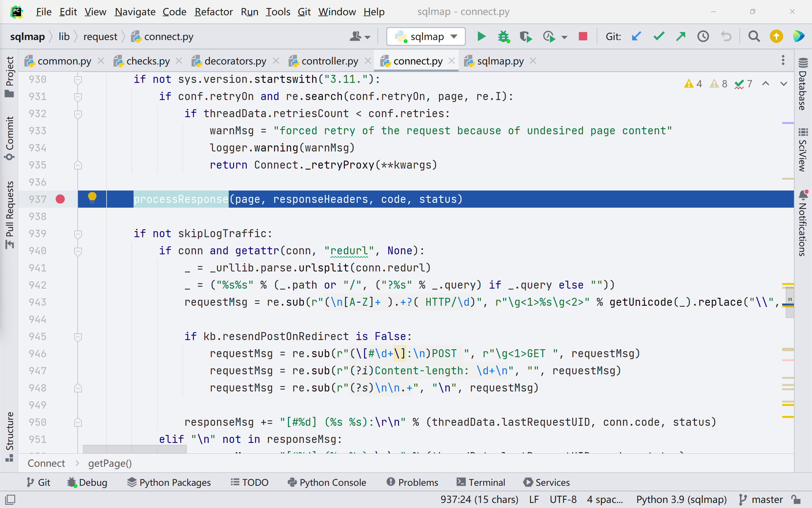Close the decorators.py tab
The width and height of the screenshot is (812, 508).
(x=276, y=61)
